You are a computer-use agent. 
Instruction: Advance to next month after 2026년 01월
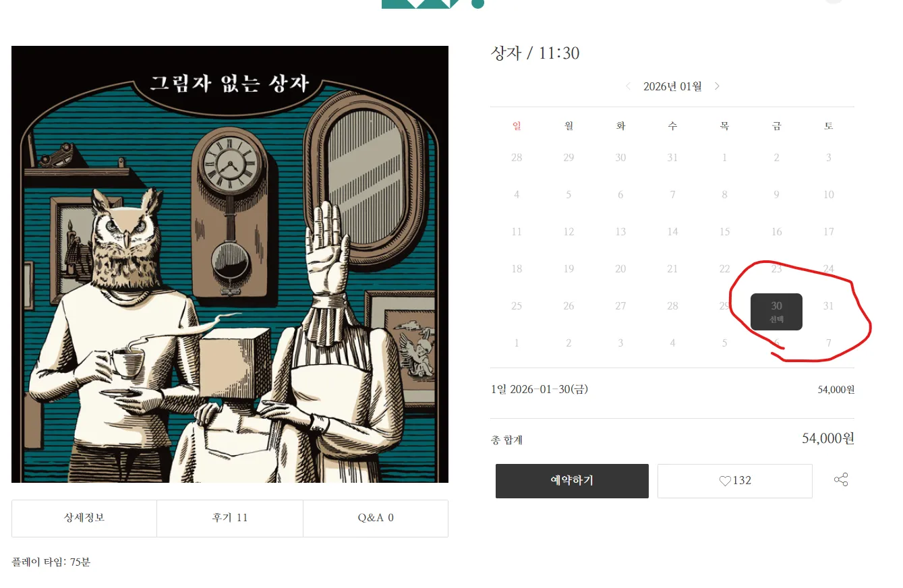point(717,86)
